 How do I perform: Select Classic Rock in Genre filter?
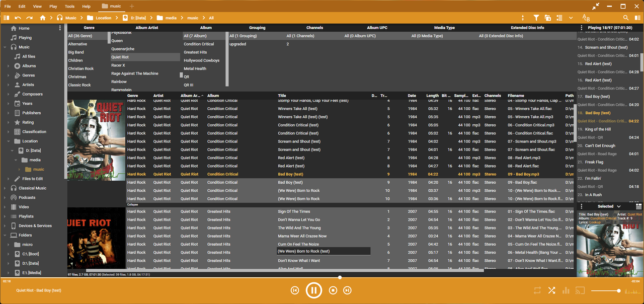[x=79, y=85]
